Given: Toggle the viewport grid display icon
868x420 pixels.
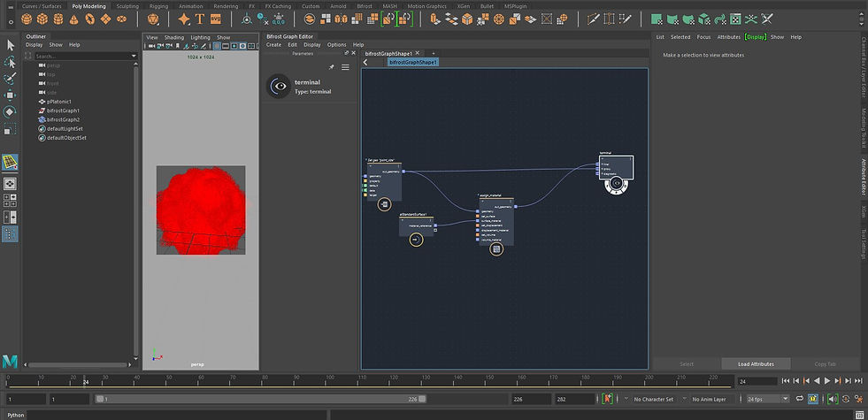Looking at the screenshot, I should [x=218, y=46].
